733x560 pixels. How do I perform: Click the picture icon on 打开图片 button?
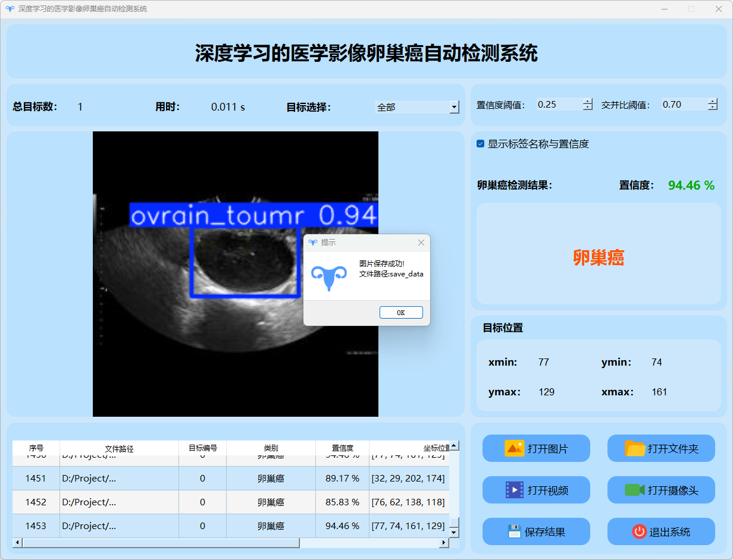[x=514, y=448]
